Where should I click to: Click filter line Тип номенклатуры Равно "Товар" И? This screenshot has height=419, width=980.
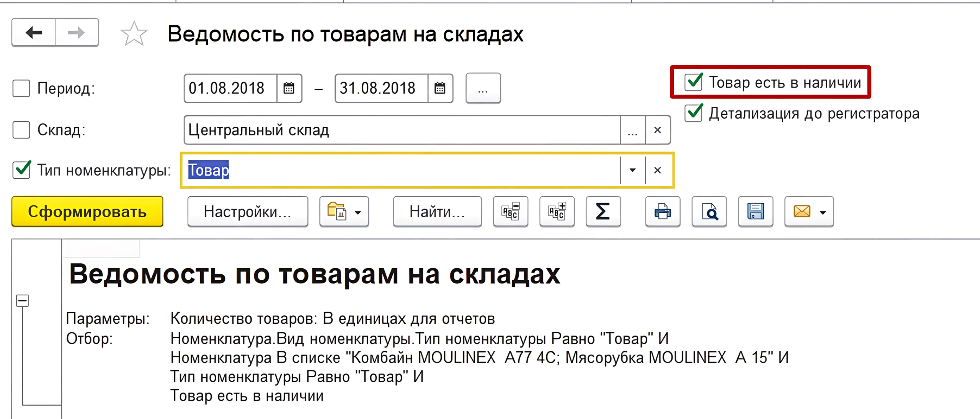tap(297, 377)
